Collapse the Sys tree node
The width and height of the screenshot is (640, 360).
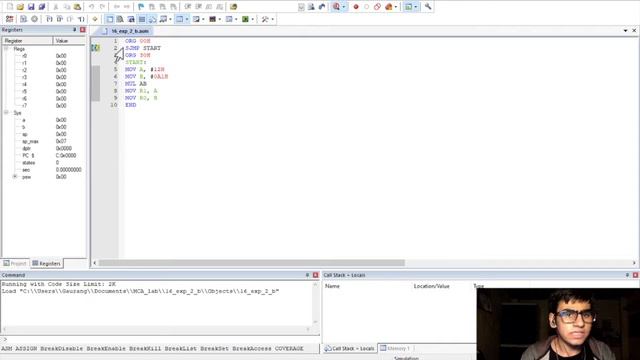pyautogui.click(x=6, y=112)
